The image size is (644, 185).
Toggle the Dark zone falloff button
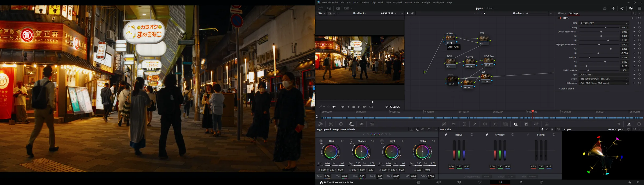[x=321, y=141]
